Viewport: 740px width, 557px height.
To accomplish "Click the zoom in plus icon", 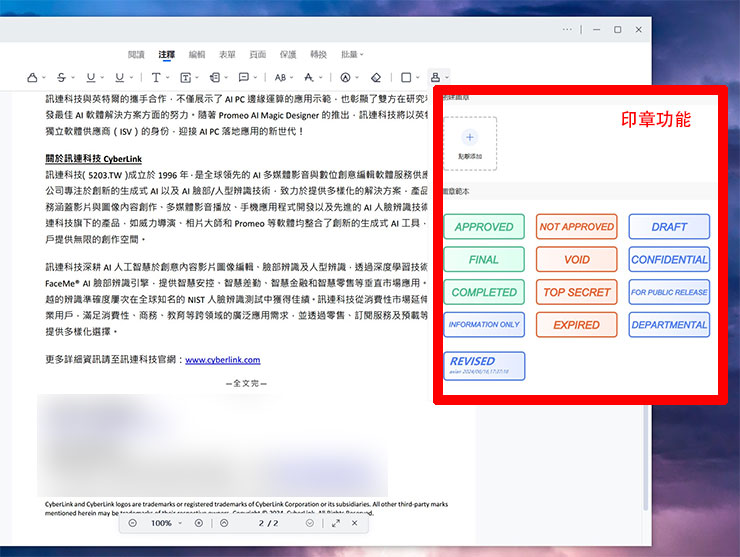I will point(199,523).
